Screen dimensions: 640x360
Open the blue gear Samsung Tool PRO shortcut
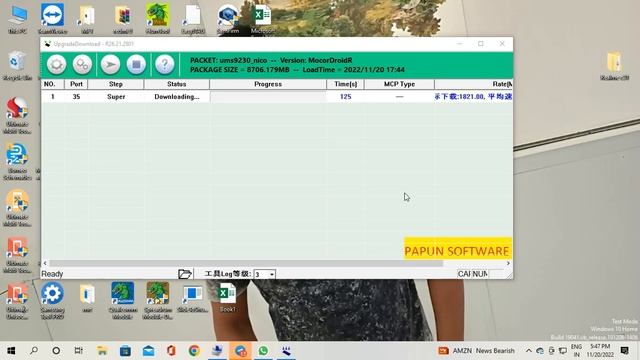pos(52,300)
